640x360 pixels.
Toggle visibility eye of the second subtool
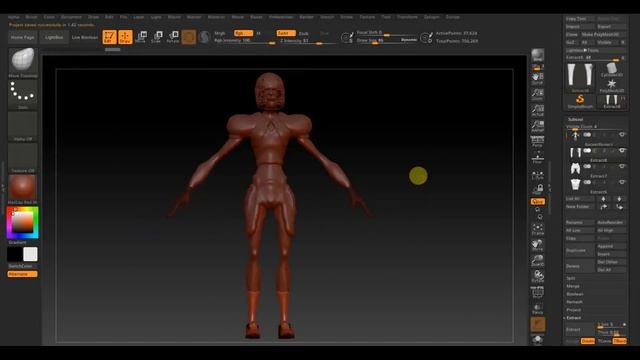click(622, 151)
